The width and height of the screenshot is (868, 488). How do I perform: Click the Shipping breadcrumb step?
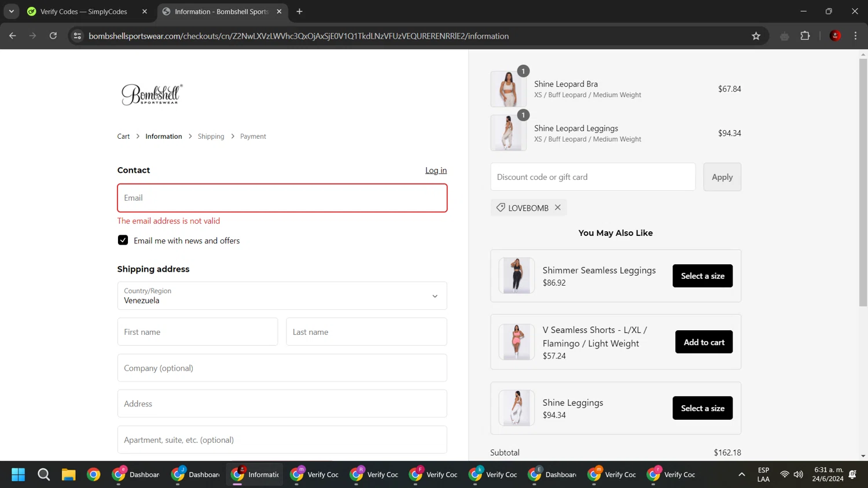(x=211, y=136)
